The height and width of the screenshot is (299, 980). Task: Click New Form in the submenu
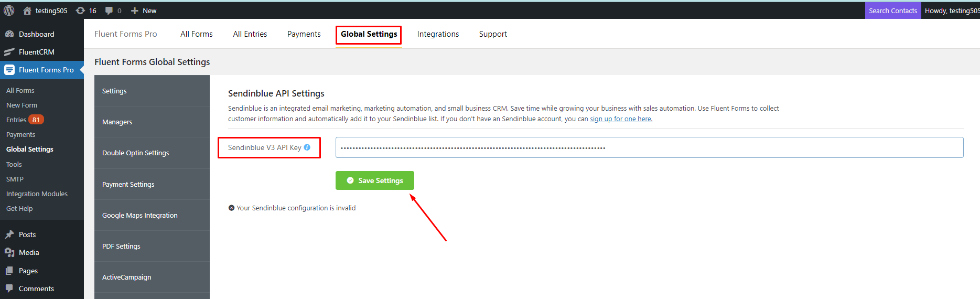tap(22, 105)
